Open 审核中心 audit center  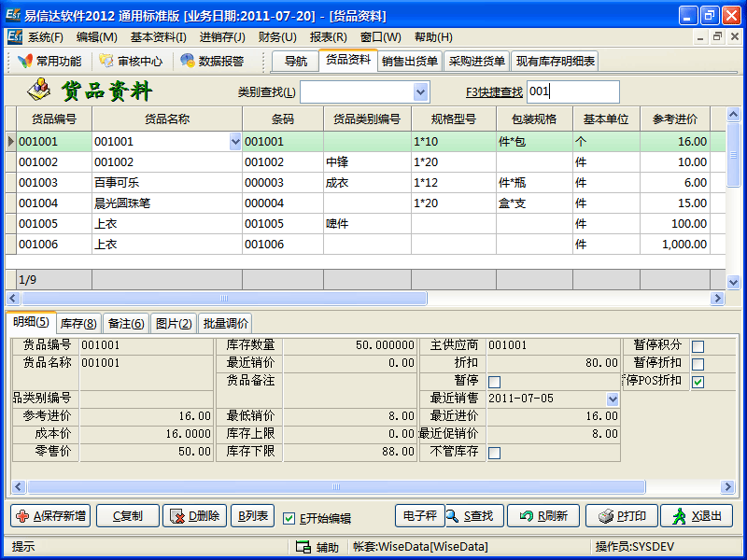131,62
